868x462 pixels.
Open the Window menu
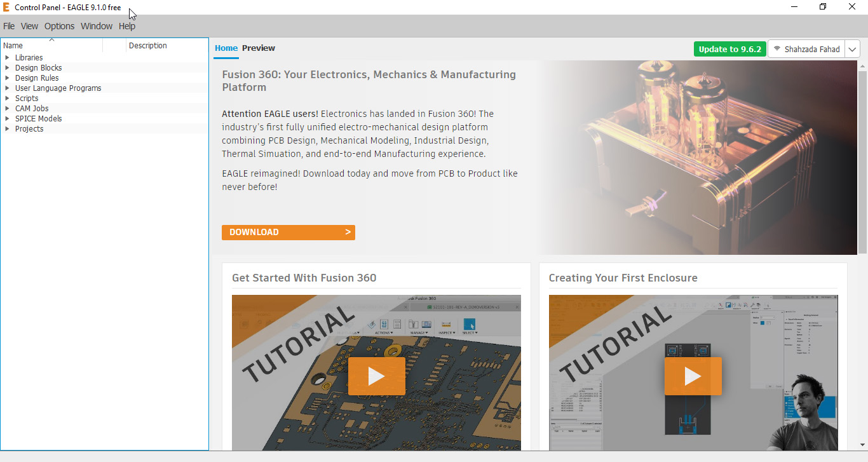click(97, 26)
